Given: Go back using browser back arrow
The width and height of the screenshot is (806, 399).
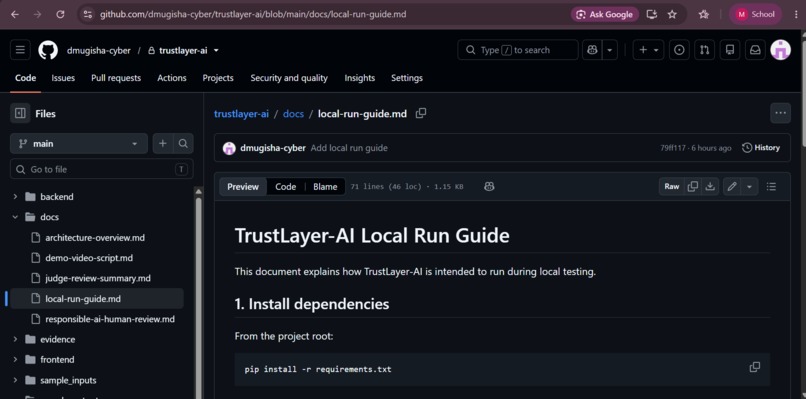Looking at the screenshot, I should coord(14,14).
